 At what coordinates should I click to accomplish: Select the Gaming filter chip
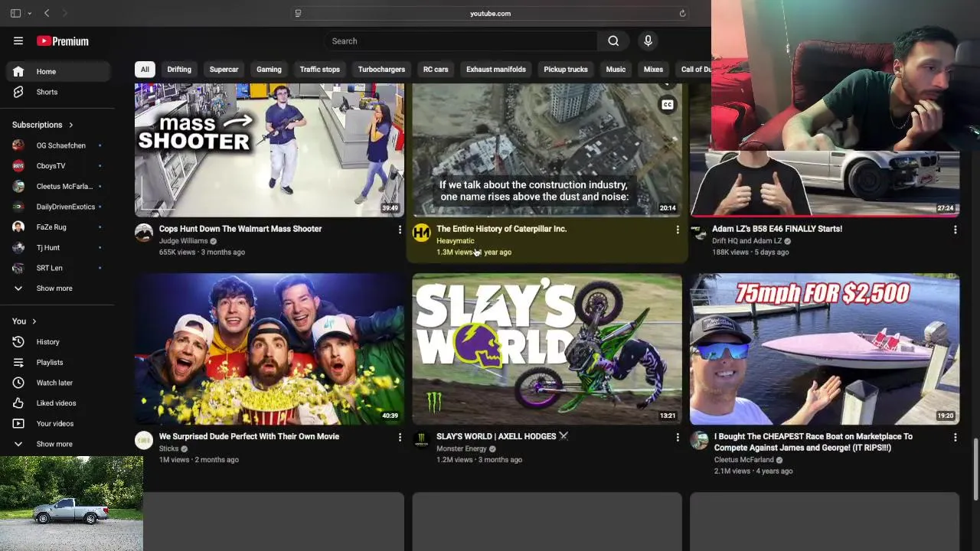[269, 70]
